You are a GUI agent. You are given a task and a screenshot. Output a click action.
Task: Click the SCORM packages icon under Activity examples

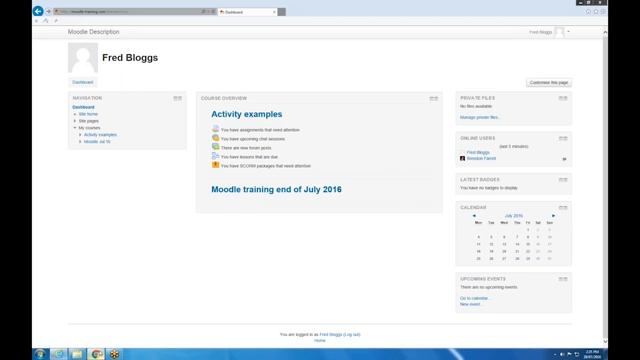coord(216,165)
